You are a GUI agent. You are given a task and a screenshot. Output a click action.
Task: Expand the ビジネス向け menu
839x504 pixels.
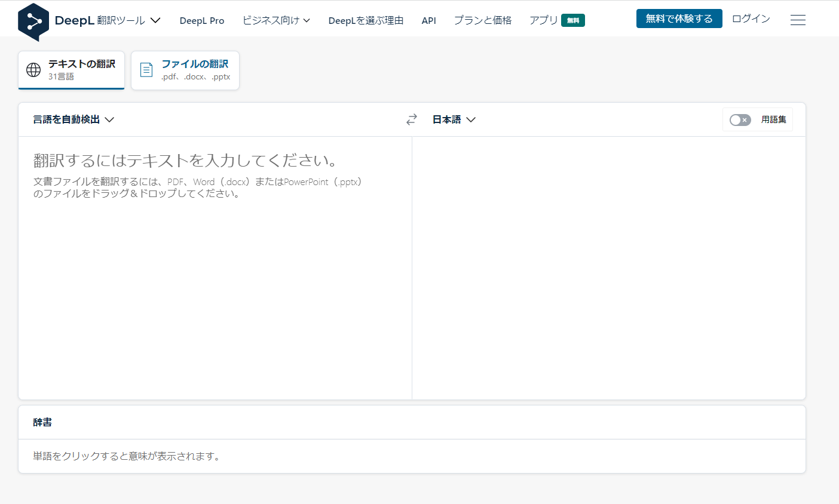276,20
